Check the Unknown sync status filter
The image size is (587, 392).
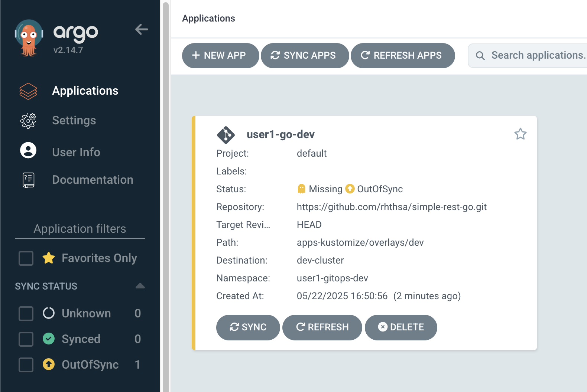click(26, 313)
